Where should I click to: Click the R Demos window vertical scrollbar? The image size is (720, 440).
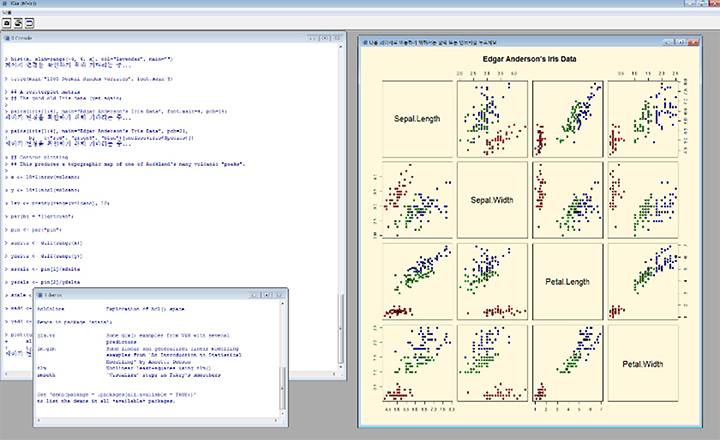click(x=282, y=360)
